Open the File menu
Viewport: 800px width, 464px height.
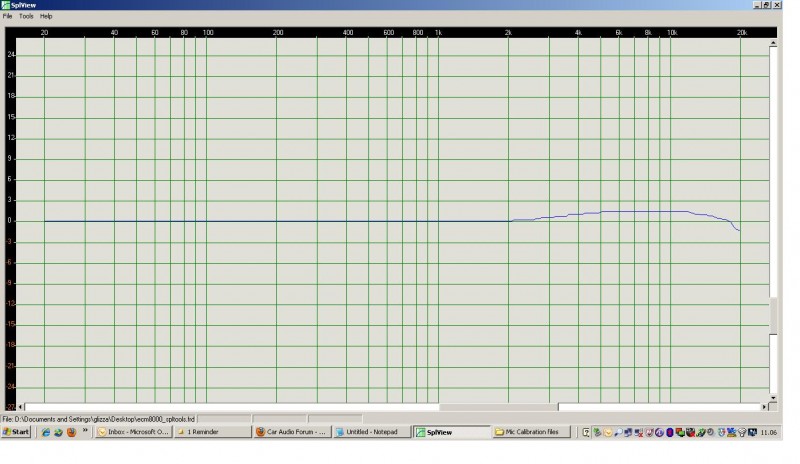[8, 16]
